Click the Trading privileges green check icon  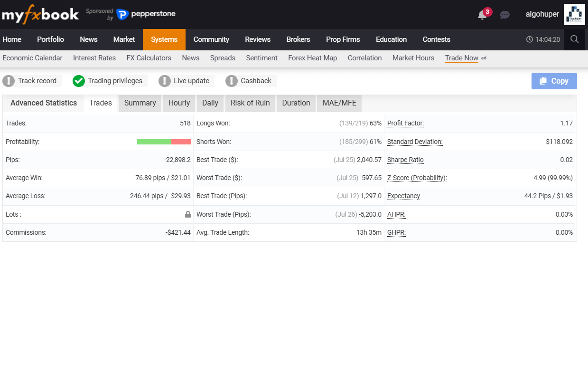click(79, 81)
